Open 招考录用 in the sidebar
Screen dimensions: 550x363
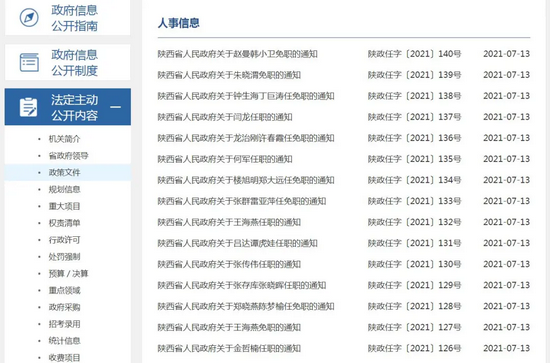point(64,324)
